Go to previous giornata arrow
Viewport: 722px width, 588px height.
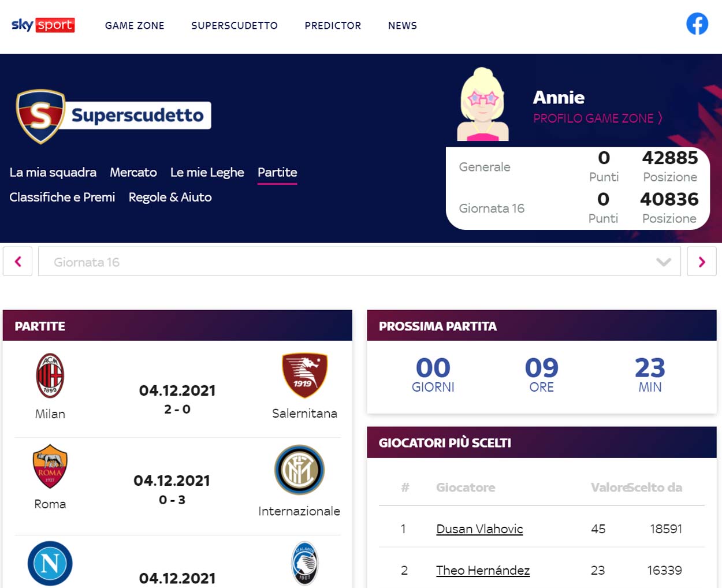click(17, 262)
